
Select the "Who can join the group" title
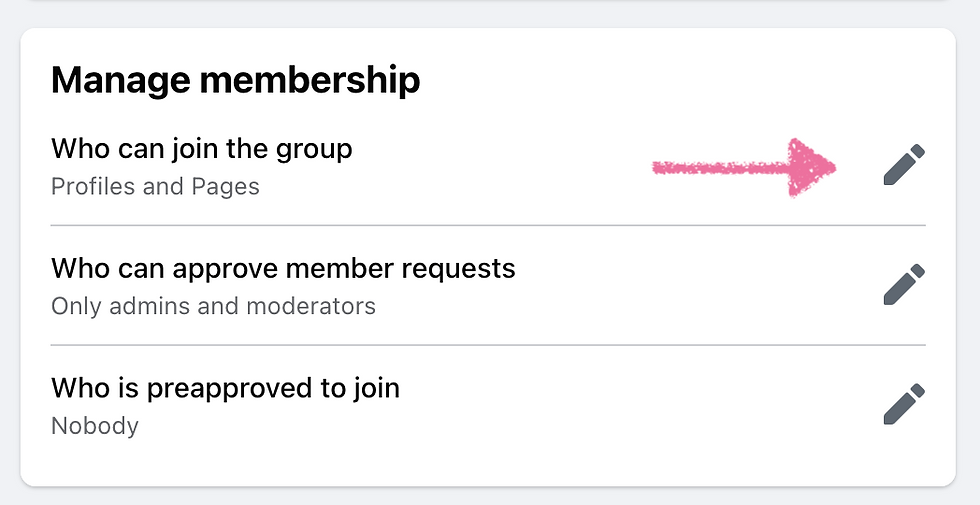202,149
